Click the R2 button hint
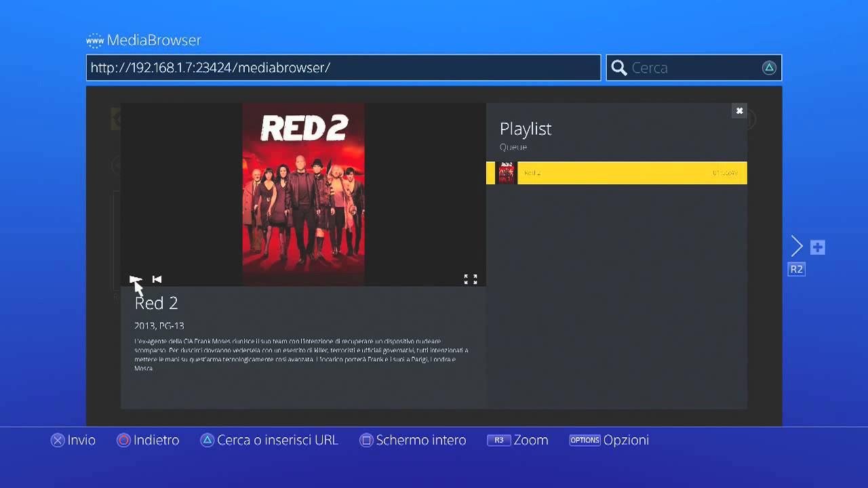This screenshot has height=488, width=868. pos(796,269)
